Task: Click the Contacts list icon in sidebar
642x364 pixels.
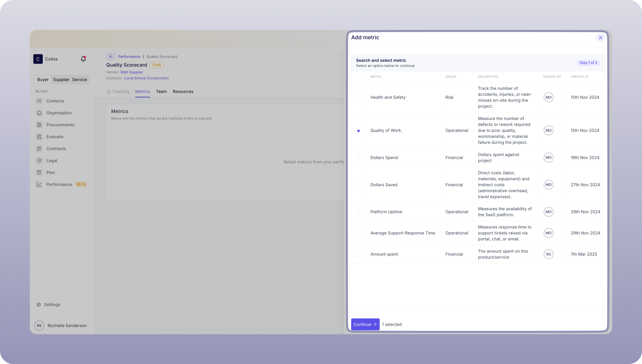Action: coord(39,101)
